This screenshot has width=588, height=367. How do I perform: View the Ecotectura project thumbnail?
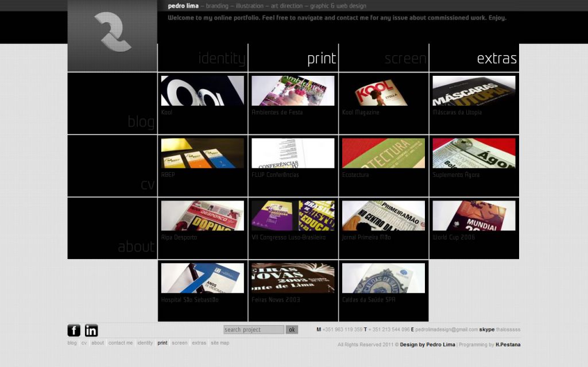384,153
